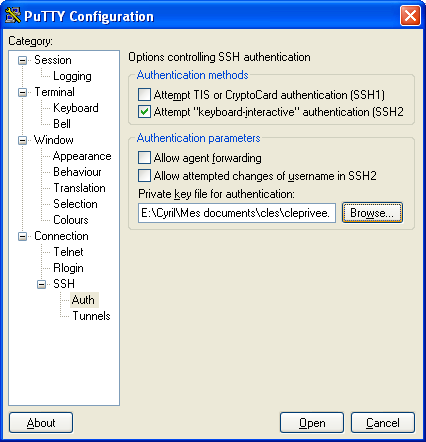Close the PuTTY Configuration window
This screenshot has height=442, width=426.
(x=410, y=15)
